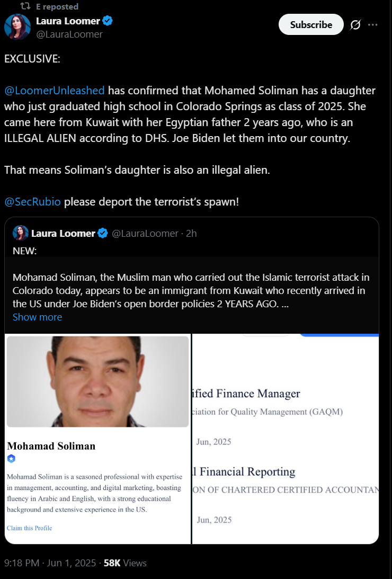The width and height of the screenshot is (392, 579).
Task: Click the repost arrows icon above the tweet
Action: pyautogui.click(x=25, y=6)
